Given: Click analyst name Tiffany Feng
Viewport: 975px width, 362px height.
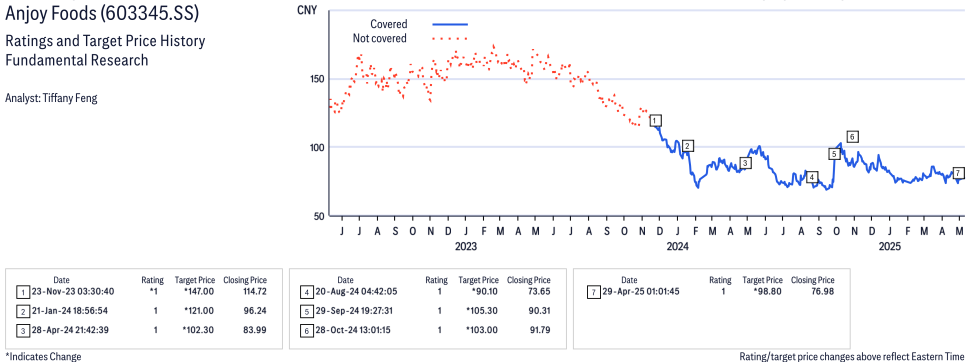Looking at the screenshot, I should (50, 98).
